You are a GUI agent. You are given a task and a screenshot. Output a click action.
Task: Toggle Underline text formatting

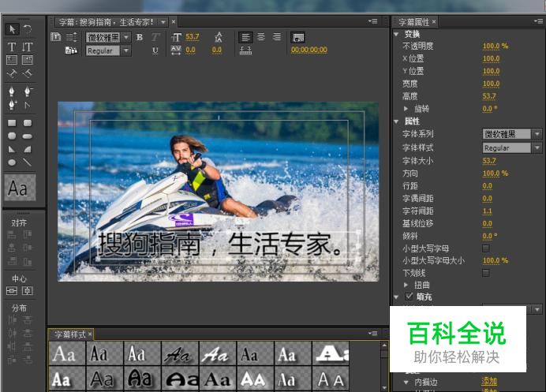155,50
